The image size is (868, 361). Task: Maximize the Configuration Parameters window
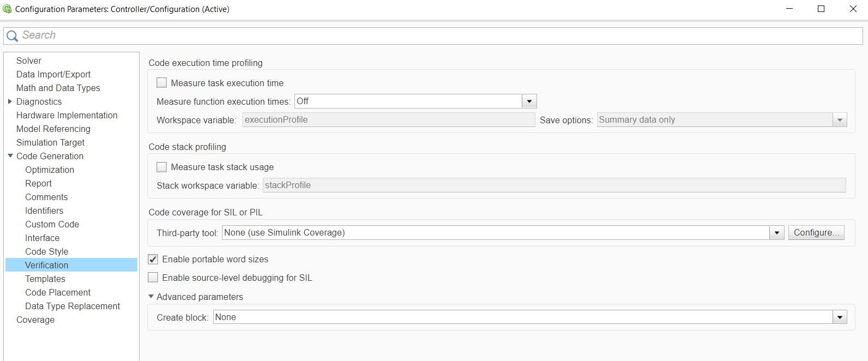[x=821, y=9]
